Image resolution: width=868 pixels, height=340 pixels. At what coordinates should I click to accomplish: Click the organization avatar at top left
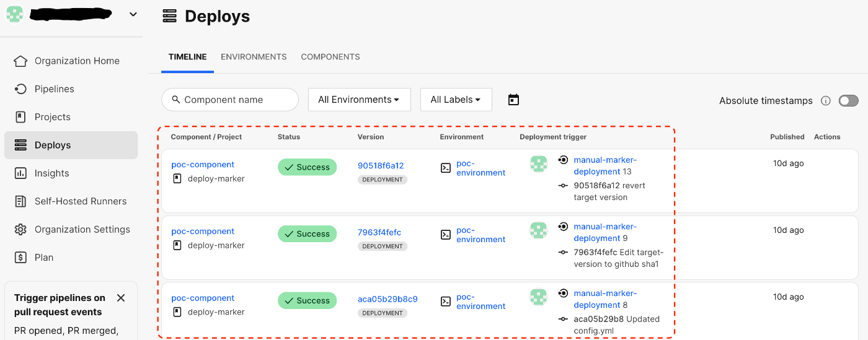click(15, 14)
